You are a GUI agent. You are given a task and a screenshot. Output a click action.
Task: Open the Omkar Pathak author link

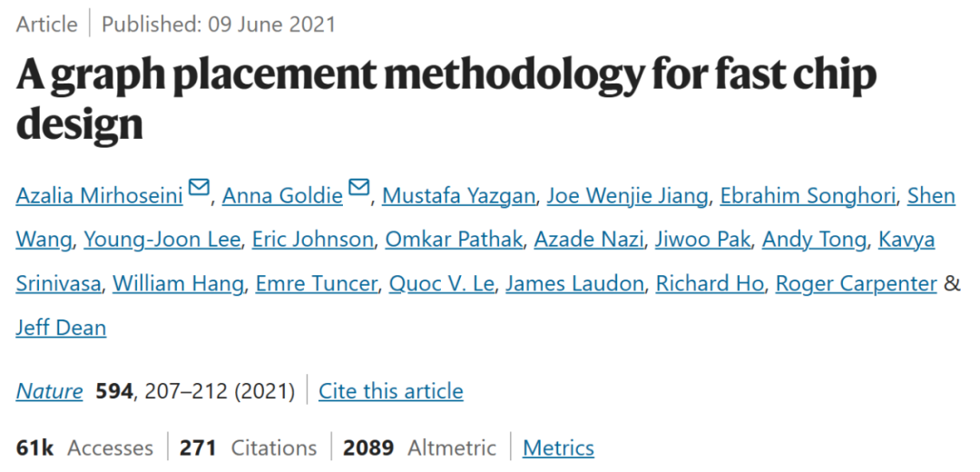point(454,240)
